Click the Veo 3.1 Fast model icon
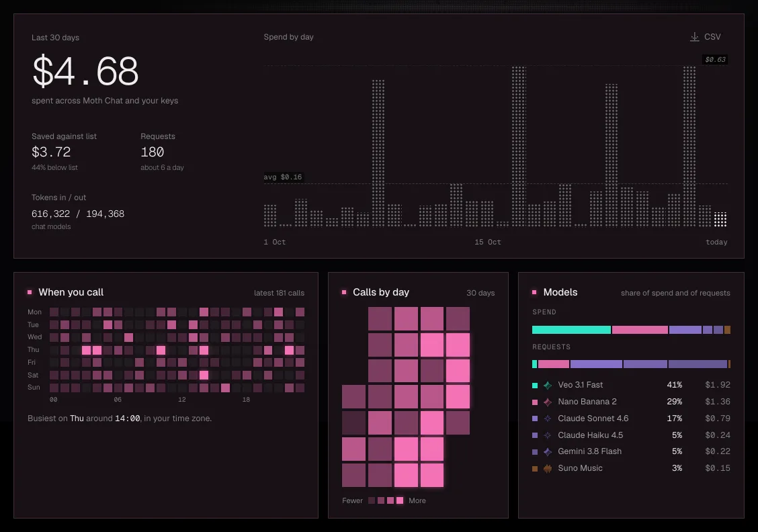Image resolution: width=758 pixels, height=532 pixels. (x=548, y=385)
